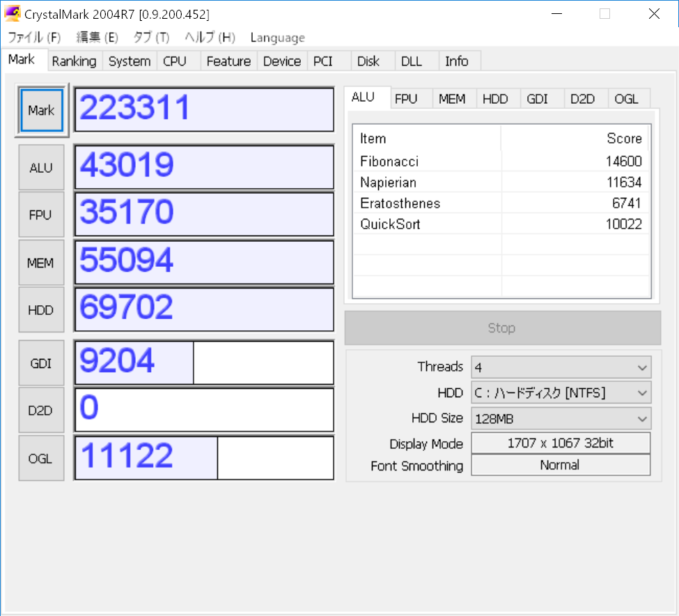Click the Mark benchmark button
This screenshot has height=616, width=679.
pos(42,111)
